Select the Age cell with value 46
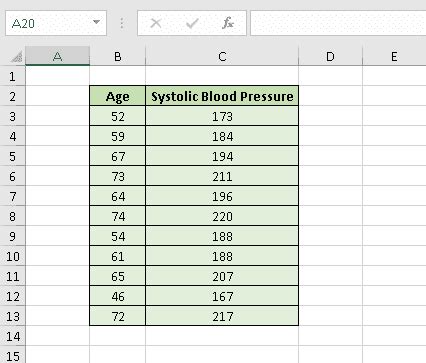The width and height of the screenshot is (426, 363). tap(118, 296)
